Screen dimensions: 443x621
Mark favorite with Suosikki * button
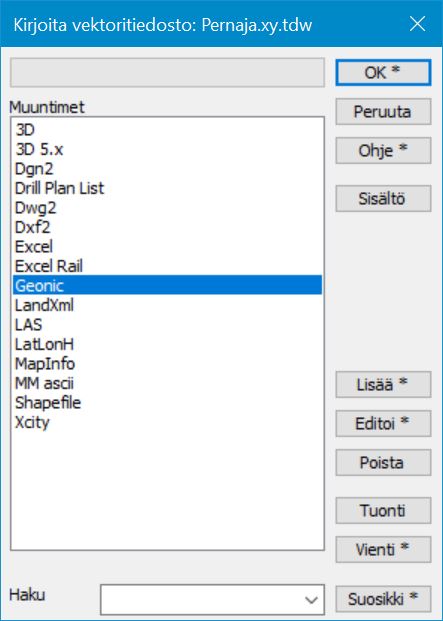(x=383, y=599)
